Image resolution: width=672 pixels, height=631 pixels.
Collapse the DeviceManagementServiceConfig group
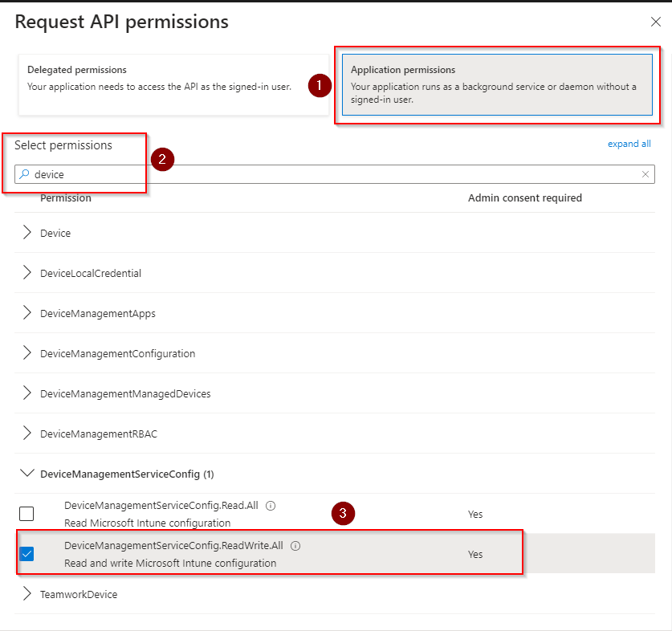[27, 474]
